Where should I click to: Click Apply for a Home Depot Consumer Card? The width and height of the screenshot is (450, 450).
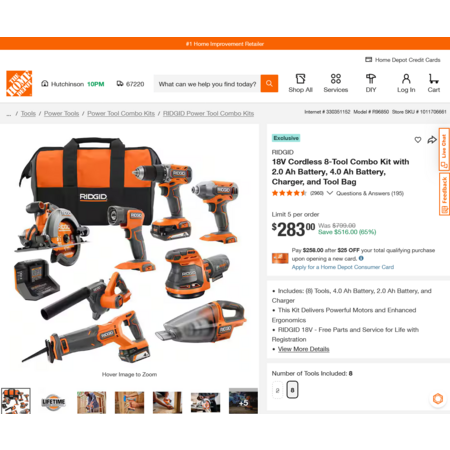click(343, 267)
